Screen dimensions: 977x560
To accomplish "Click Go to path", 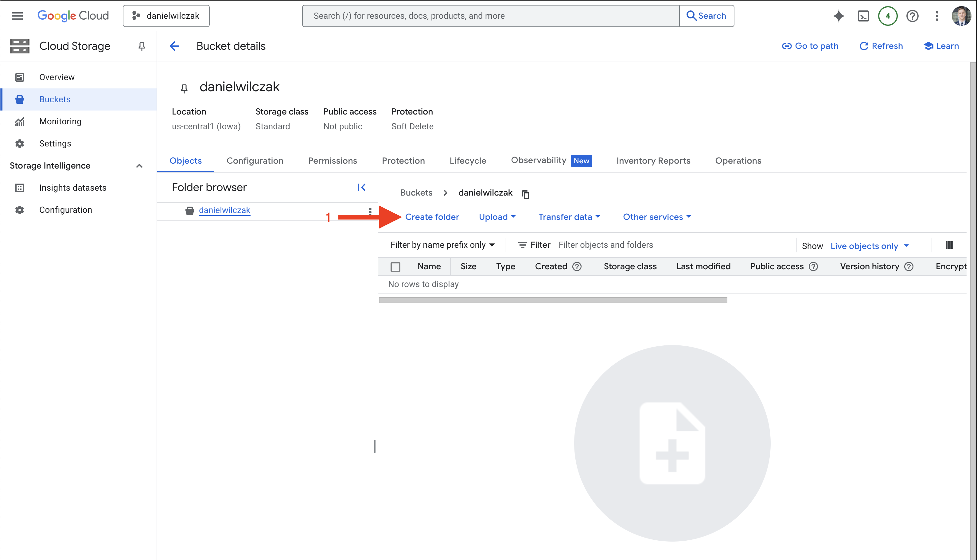I will click(811, 46).
